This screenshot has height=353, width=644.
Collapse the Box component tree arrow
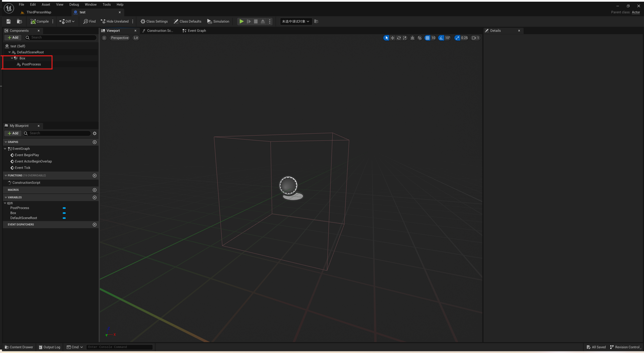12,58
